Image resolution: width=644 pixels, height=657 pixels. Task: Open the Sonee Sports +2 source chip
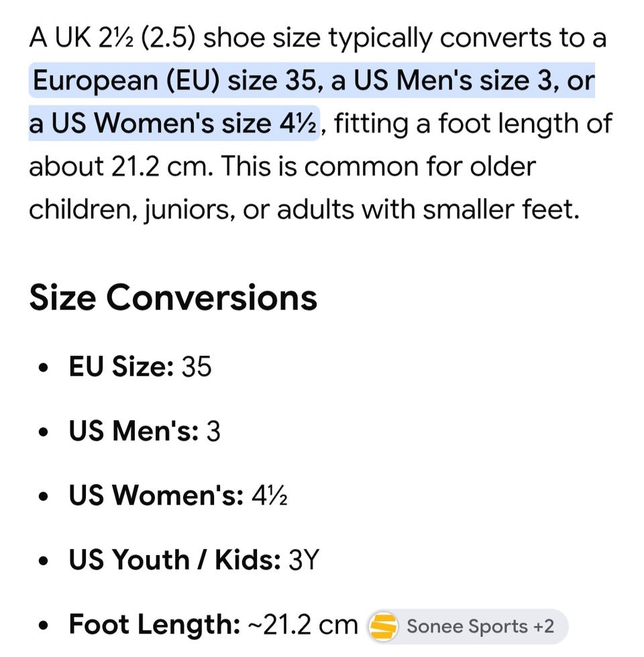(468, 626)
